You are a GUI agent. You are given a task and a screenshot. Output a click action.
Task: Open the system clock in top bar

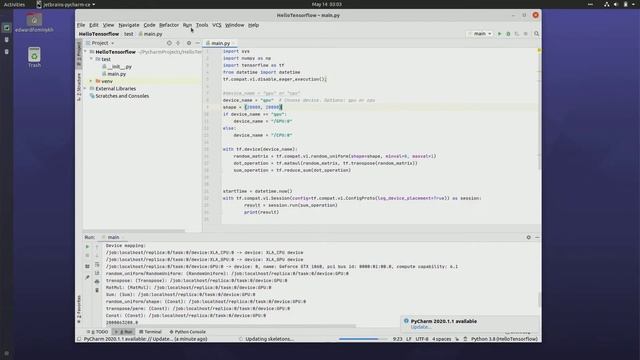tap(327, 4)
